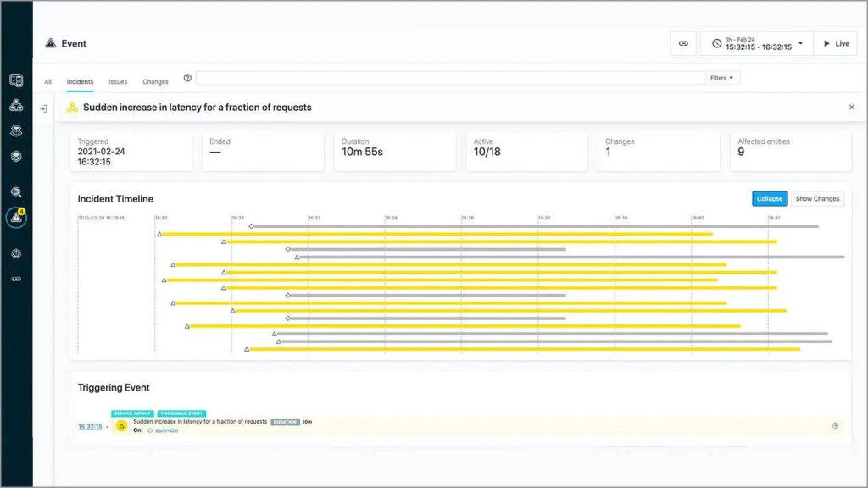Open the stacked layers icon in sidebar
Image resolution: width=868 pixels, height=488 pixels.
tap(16, 157)
